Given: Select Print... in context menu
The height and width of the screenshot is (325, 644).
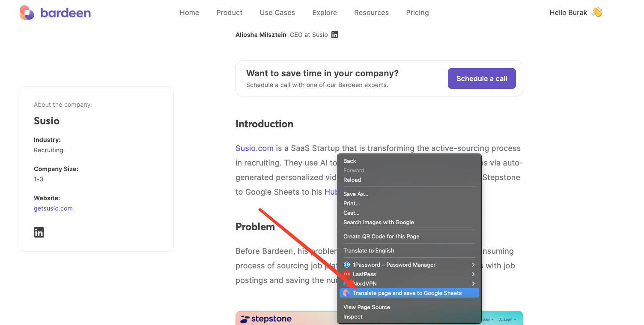Looking at the screenshot, I should 409,204.
